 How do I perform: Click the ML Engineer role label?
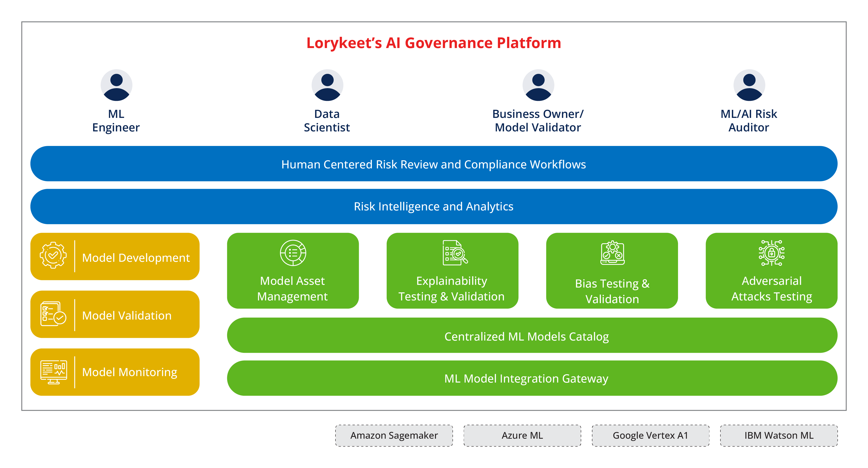(116, 121)
